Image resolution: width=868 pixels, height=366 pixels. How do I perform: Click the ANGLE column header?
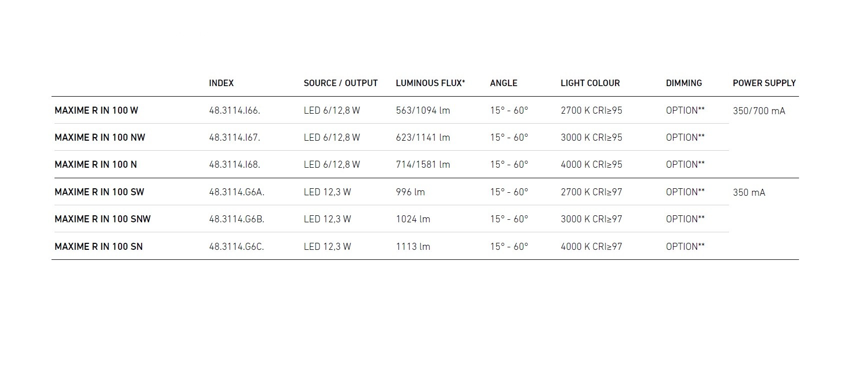click(x=503, y=83)
